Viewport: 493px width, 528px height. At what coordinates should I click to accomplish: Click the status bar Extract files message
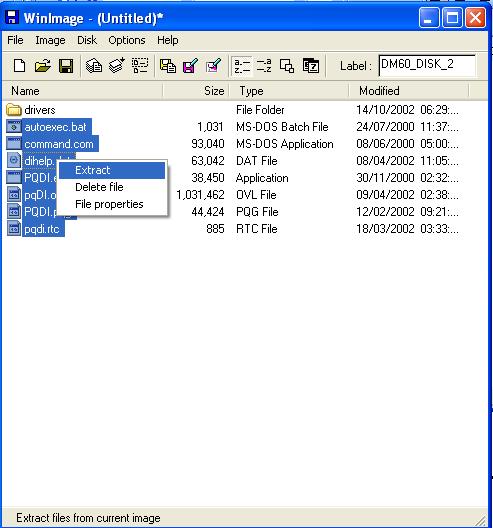pyautogui.click(x=88, y=518)
